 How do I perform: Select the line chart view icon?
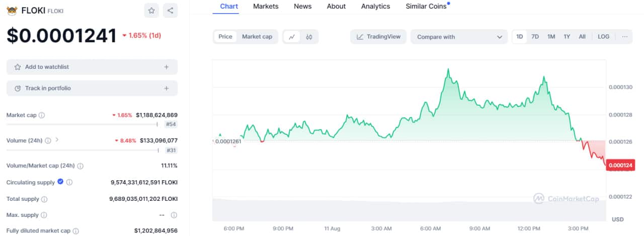292,37
